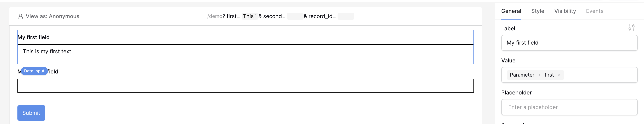The image size is (644, 124).
Task: Go to the Visibility tab
Action: (565, 11)
